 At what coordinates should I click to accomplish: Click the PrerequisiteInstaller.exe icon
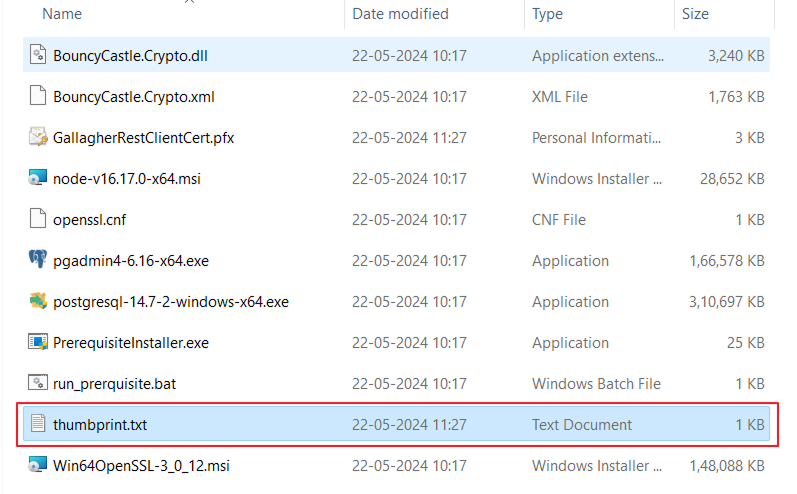pyautogui.click(x=38, y=343)
